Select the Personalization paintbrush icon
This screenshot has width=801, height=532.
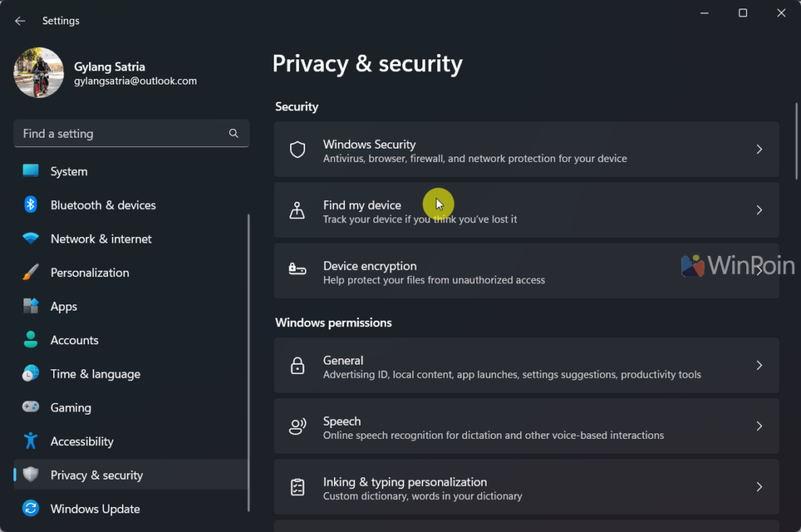tap(31, 272)
